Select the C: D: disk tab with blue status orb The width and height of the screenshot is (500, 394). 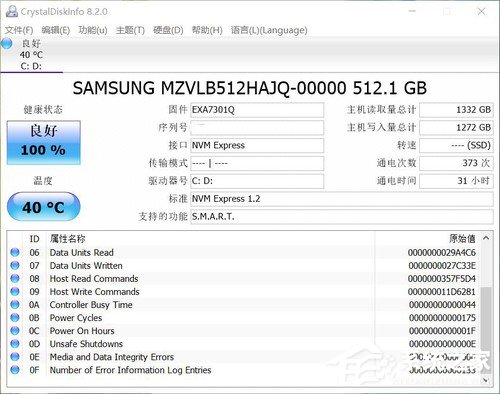click(x=31, y=54)
